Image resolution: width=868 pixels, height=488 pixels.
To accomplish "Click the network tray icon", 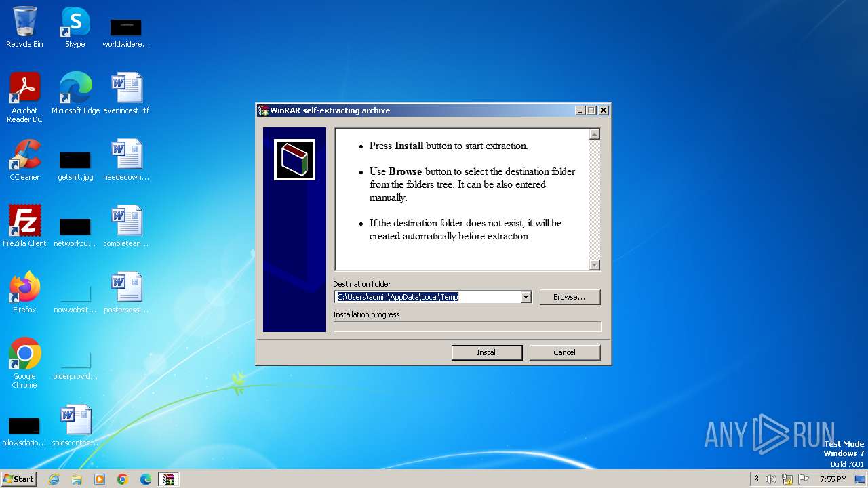I will [787, 479].
